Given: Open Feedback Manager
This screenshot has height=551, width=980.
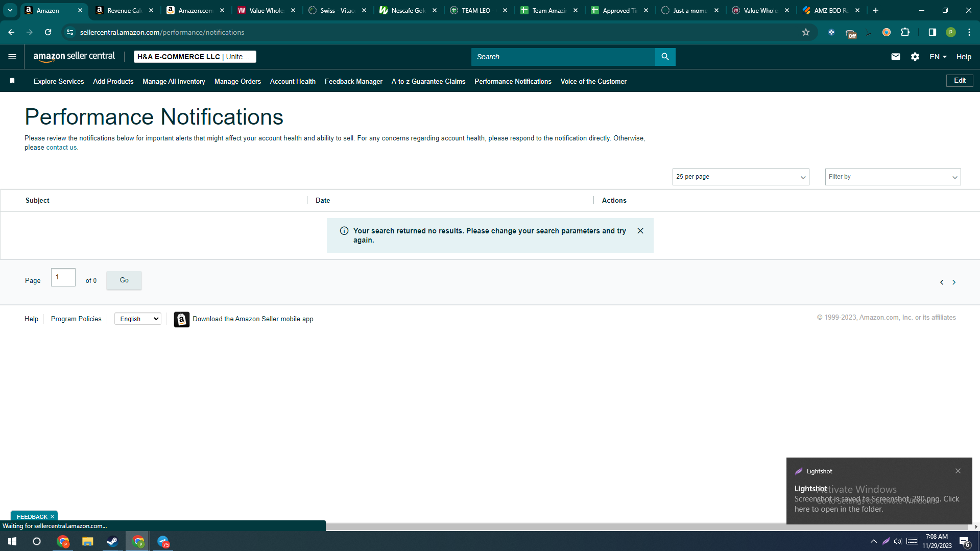Looking at the screenshot, I should [353, 81].
